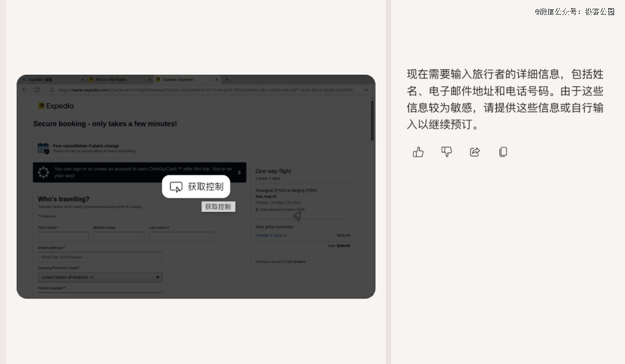Click the First name input field
Screen dimensions: 625x364
click(64, 237)
